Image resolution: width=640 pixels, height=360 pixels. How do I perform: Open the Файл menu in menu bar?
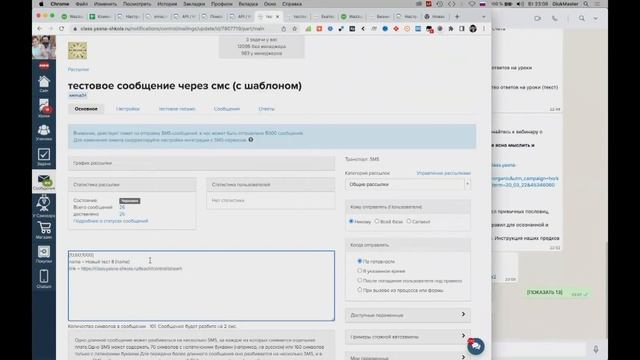pos(82,4)
